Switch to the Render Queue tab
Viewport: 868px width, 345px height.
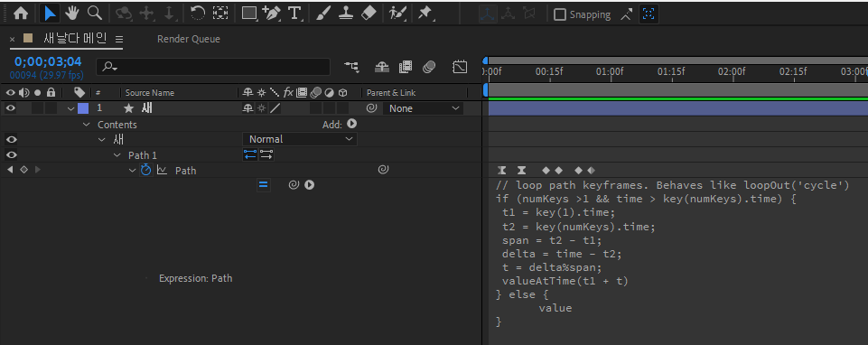188,39
